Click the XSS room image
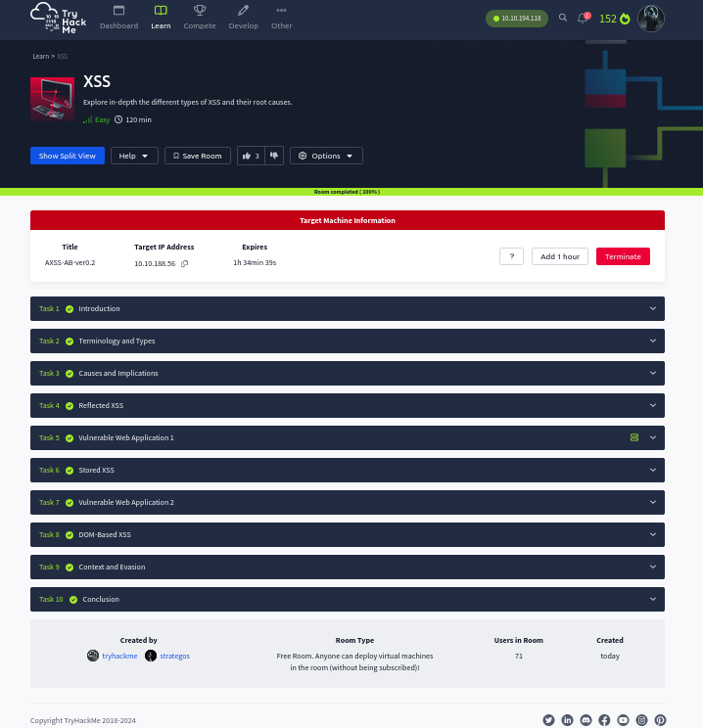 coord(53,99)
